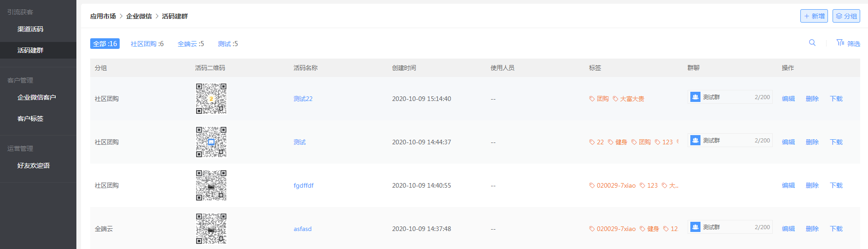
Task: Click the 分组 group button
Action: click(846, 16)
